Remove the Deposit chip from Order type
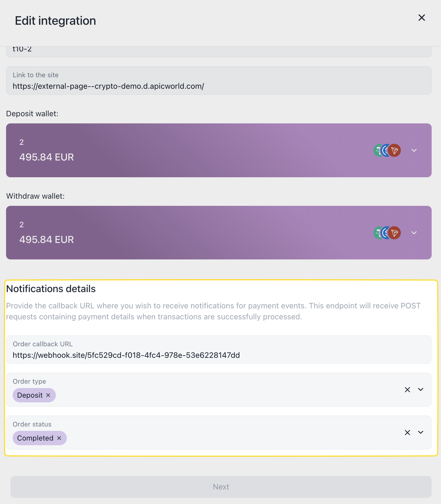The width and height of the screenshot is (441, 504). coord(48,395)
